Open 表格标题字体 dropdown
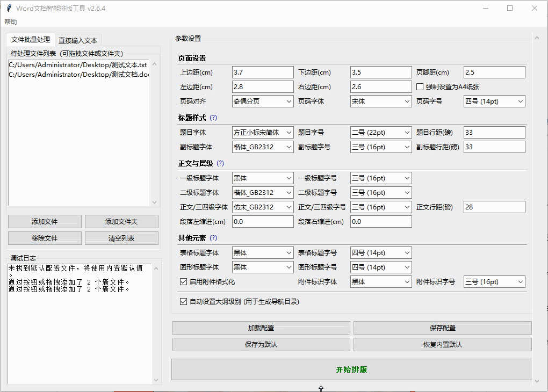 coord(263,252)
